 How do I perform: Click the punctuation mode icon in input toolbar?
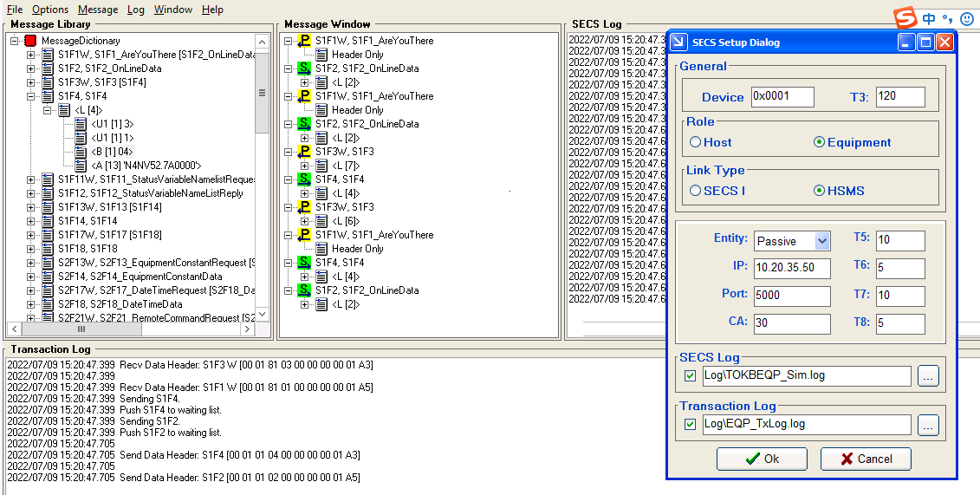tap(948, 19)
